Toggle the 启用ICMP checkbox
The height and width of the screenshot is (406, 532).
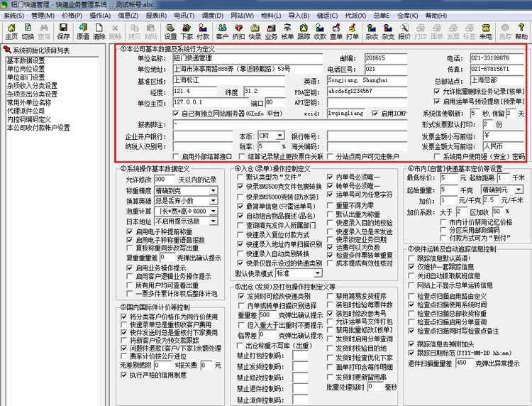tap(375, 114)
